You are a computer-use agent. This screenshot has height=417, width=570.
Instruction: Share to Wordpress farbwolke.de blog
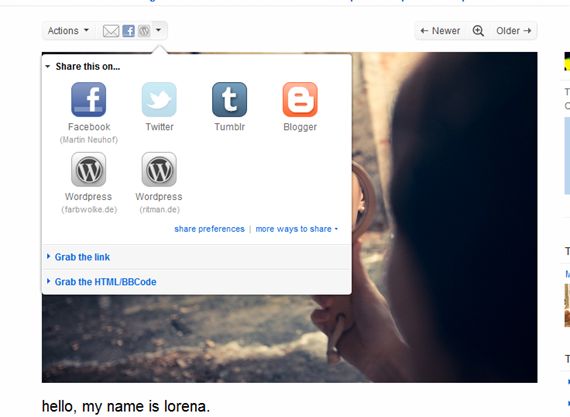[89, 183]
